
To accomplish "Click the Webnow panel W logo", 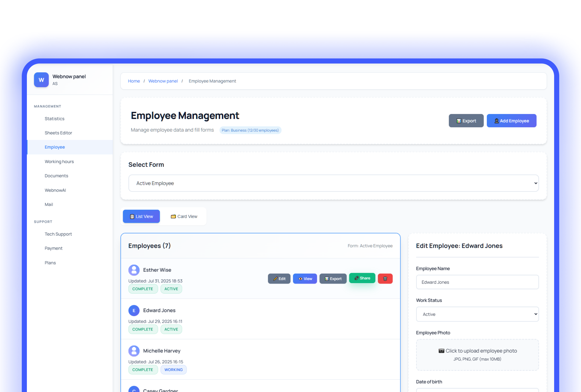I will 41,80.
